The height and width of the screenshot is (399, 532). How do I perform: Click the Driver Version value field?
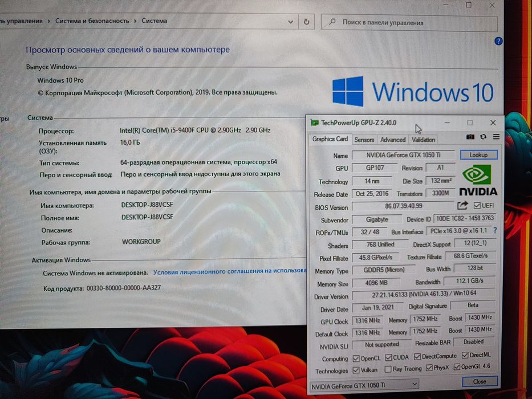424,294
